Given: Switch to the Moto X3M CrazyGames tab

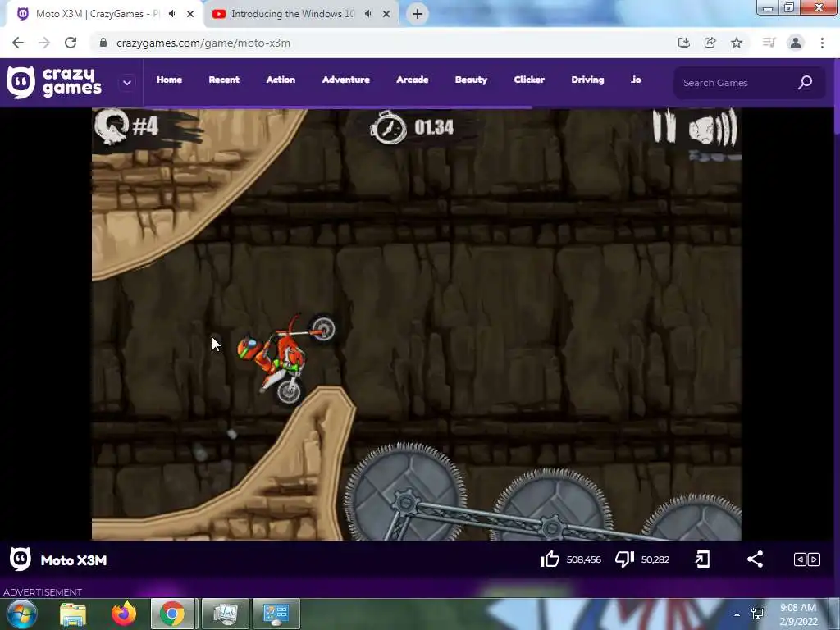Looking at the screenshot, I should (x=98, y=14).
